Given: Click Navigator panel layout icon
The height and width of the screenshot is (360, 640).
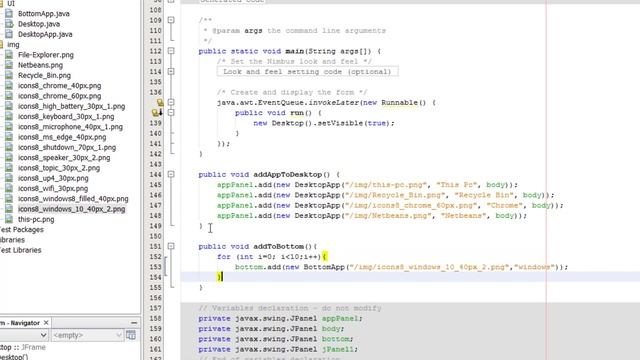Looking at the screenshot, I should click(x=131, y=335).
